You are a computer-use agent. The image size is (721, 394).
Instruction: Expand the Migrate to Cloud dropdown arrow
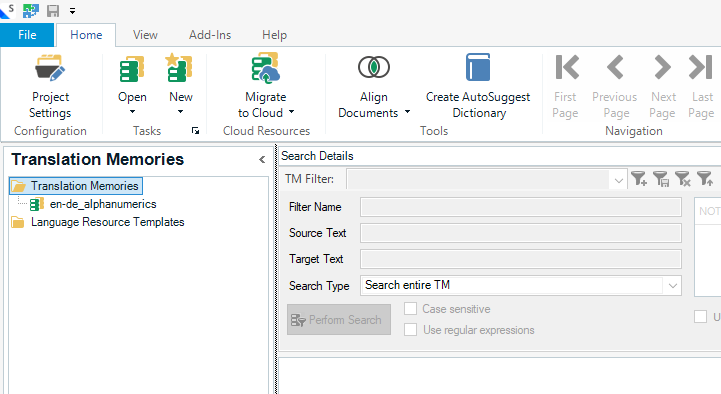pyautogui.click(x=292, y=112)
